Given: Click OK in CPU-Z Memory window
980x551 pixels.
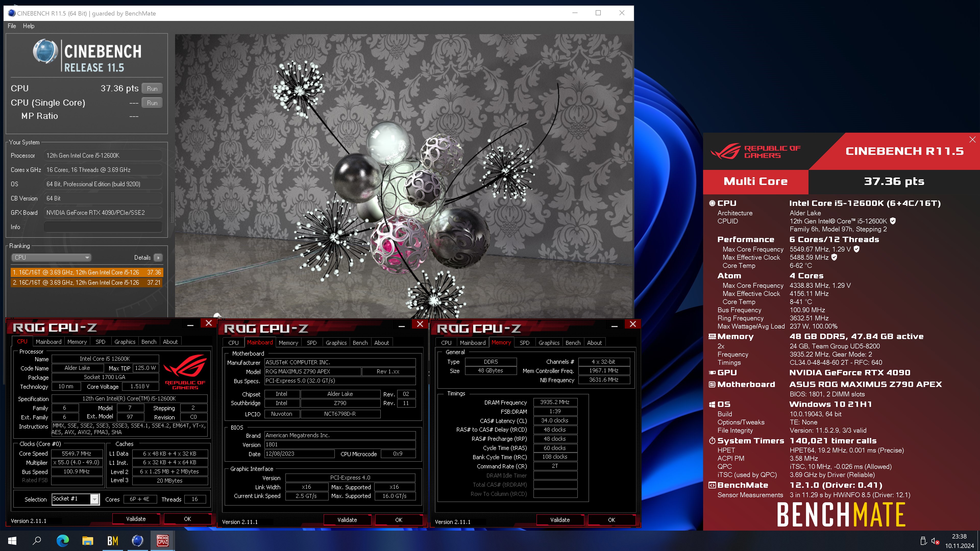Looking at the screenshot, I should [611, 520].
